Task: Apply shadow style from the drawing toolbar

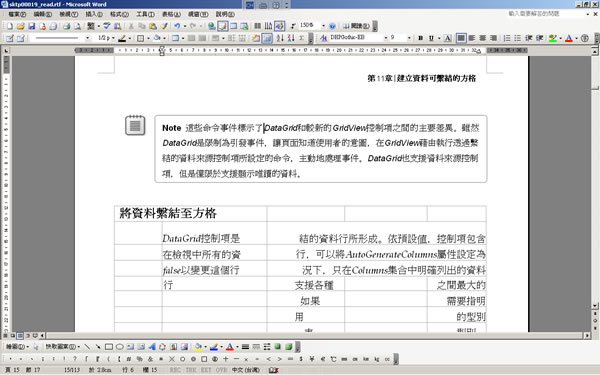Action: [x=278, y=347]
